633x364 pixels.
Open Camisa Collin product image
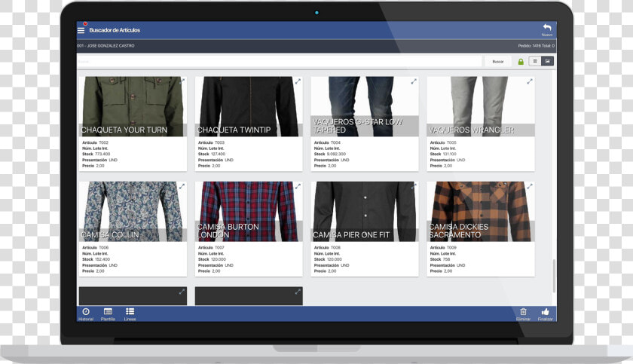(133, 212)
